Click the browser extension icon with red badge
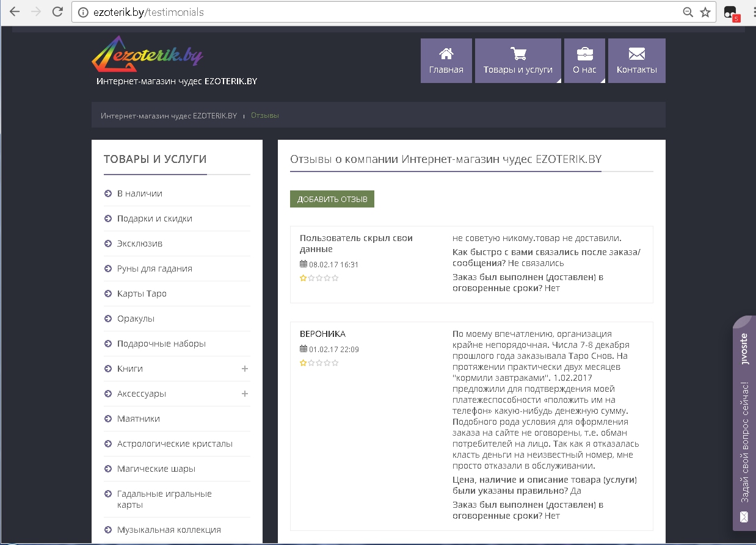The height and width of the screenshot is (545, 756). click(x=730, y=13)
